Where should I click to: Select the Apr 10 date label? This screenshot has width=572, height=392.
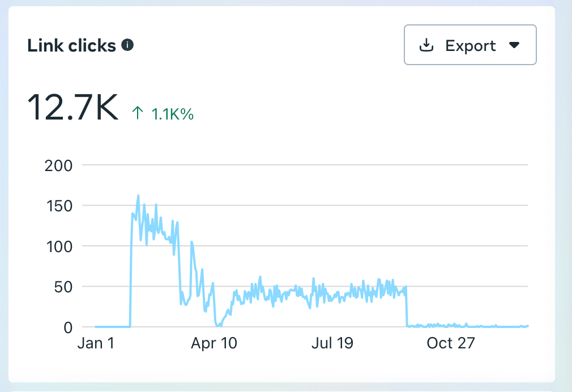[214, 343]
